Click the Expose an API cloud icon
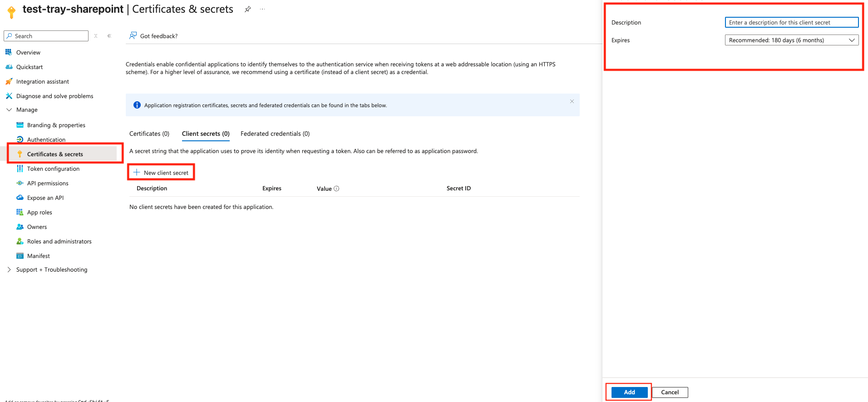 pos(20,198)
